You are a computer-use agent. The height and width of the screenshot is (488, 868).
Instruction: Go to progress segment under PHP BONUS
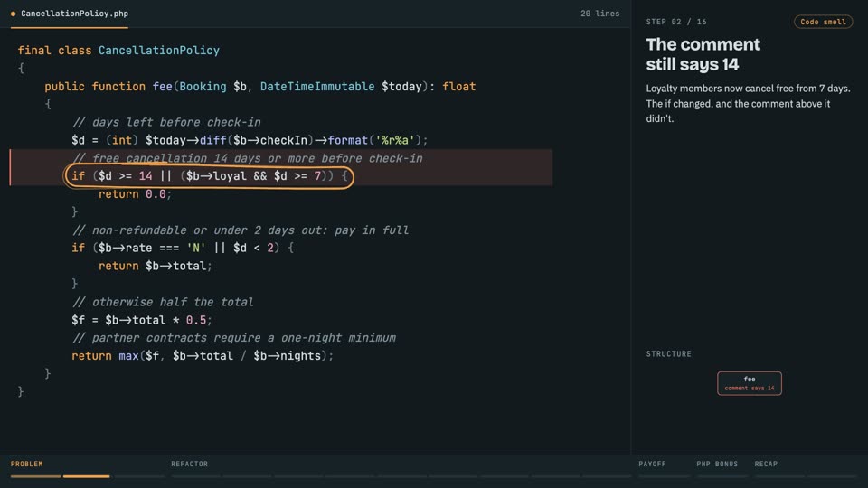pos(722,476)
